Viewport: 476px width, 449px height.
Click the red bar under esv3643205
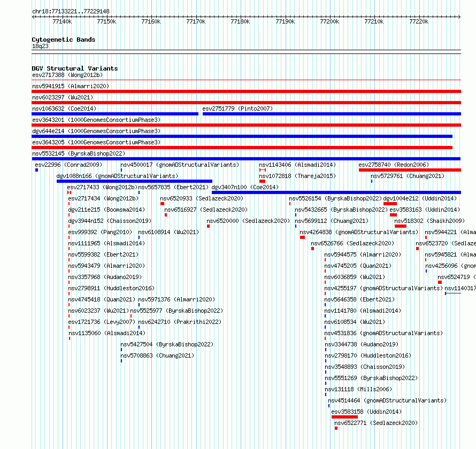click(242, 148)
